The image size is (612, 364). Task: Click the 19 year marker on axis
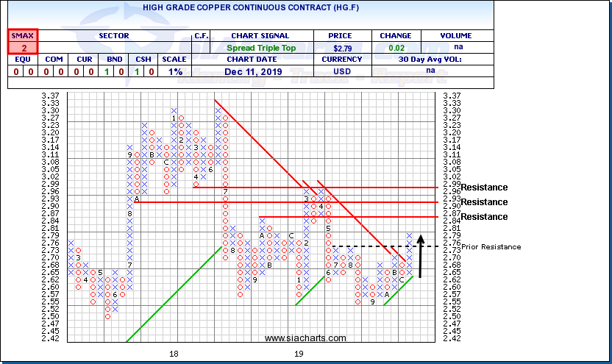pos(299,354)
